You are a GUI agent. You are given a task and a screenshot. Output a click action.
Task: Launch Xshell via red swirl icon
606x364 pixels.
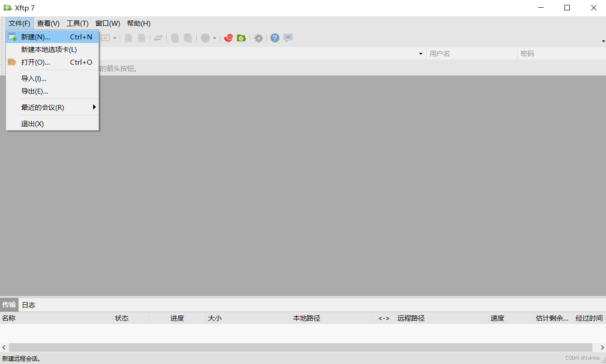(228, 38)
